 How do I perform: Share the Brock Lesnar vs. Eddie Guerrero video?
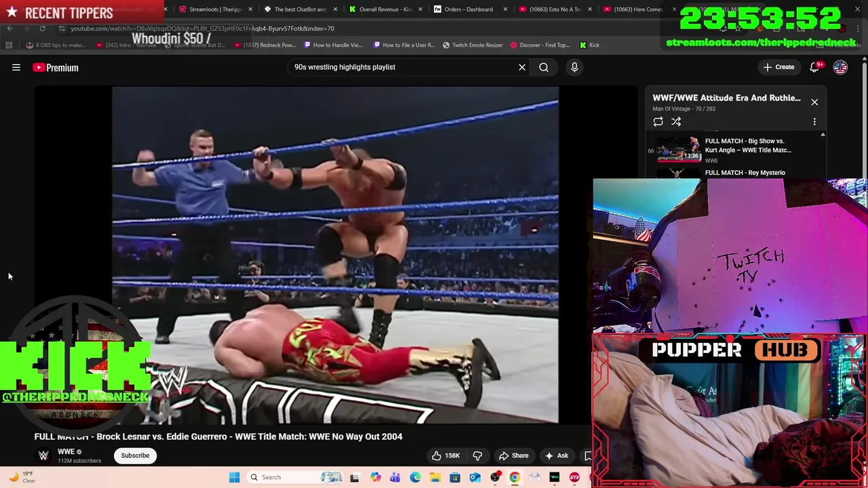(513, 455)
